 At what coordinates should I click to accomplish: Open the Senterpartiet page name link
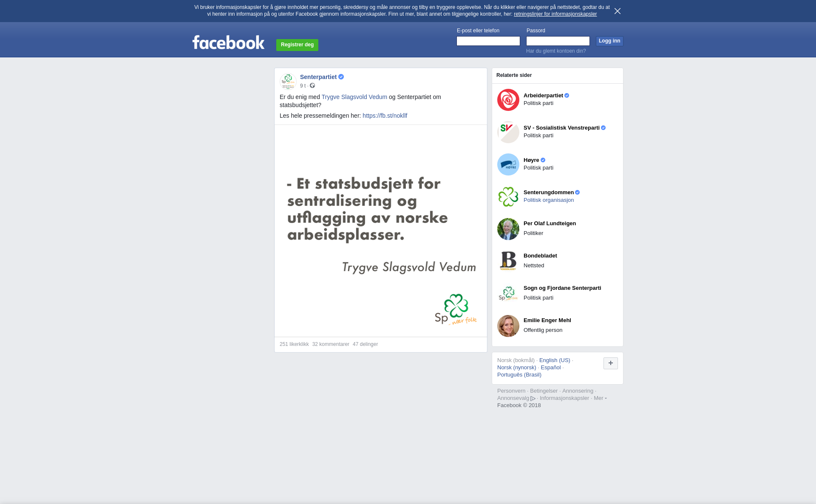tap(318, 77)
